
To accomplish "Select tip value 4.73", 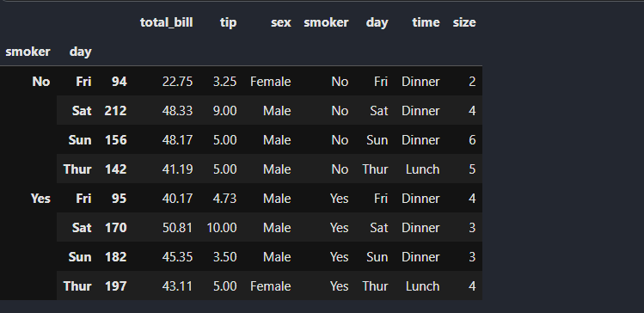I will [x=224, y=199].
